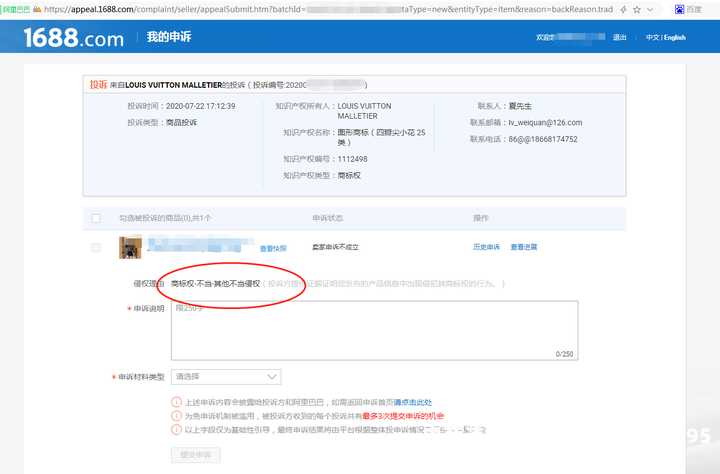Viewport: 720px width, 474px height.
Task: Check the select-all 勾选被投诉的商品 checkbox
Action: (x=96, y=218)
